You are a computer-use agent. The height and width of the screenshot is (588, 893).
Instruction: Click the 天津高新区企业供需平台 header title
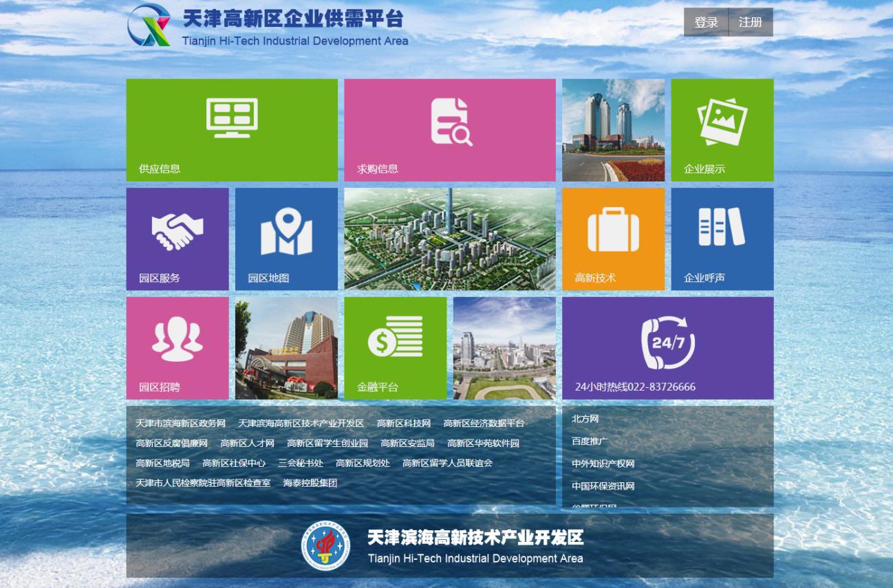tap(293, 19)
